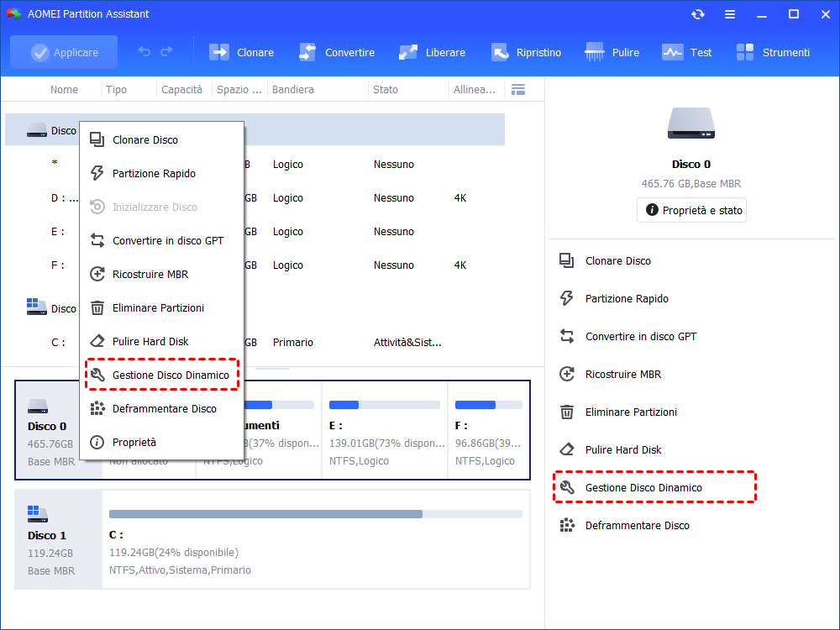Open the Pulire toolbar option
Viewport: 840px width, 630px height.
point(612,52)
